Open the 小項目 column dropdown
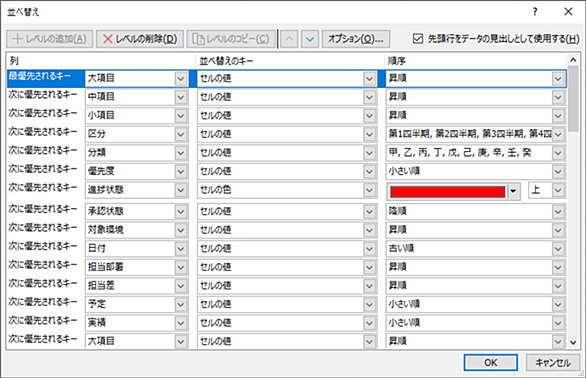This screenshot has width=586, height=378. click(181, 116)
